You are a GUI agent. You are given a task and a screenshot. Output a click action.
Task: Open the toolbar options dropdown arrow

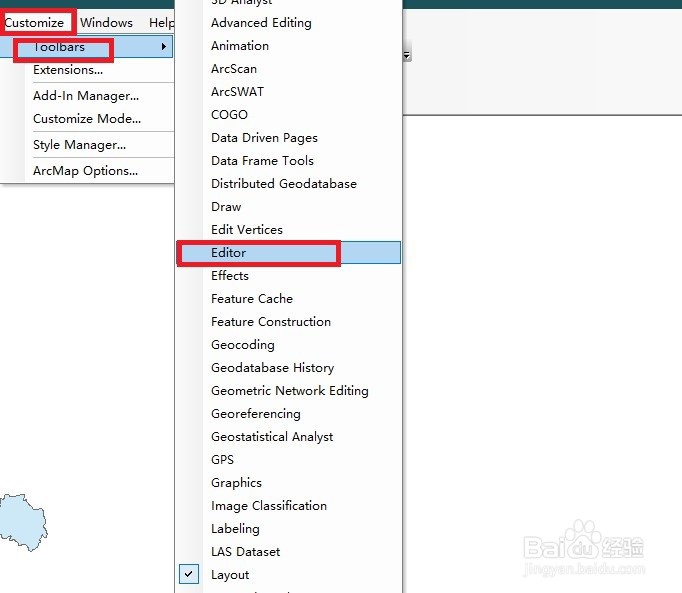[407, 54]
